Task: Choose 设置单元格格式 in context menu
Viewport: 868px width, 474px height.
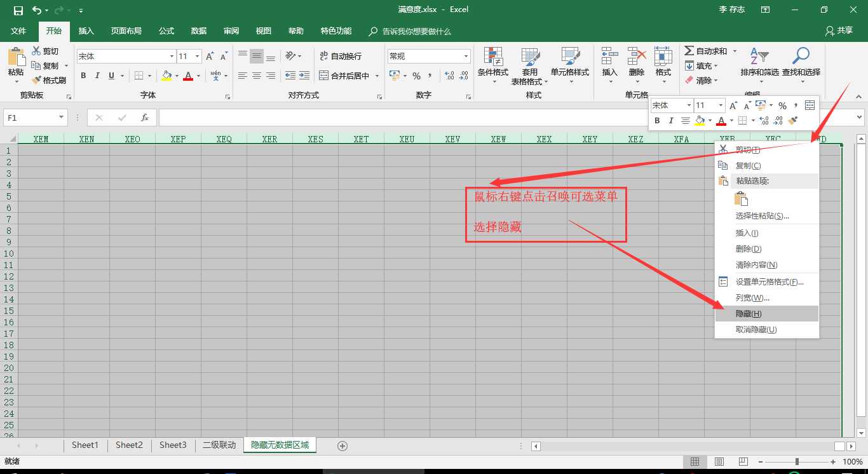Action: (x=767, y=281)
